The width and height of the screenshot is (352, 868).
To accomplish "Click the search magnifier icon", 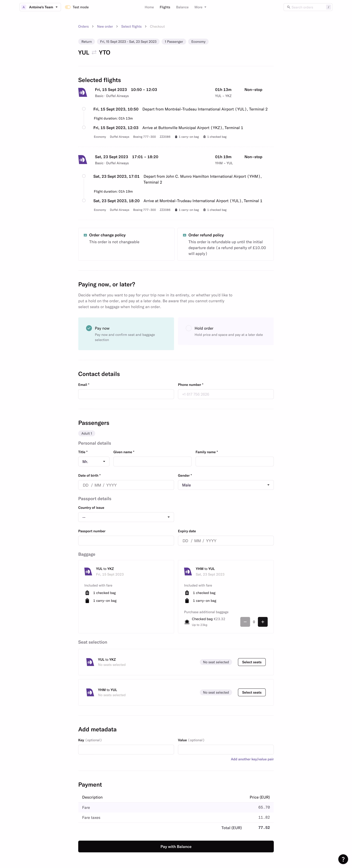I will (288, 7).
